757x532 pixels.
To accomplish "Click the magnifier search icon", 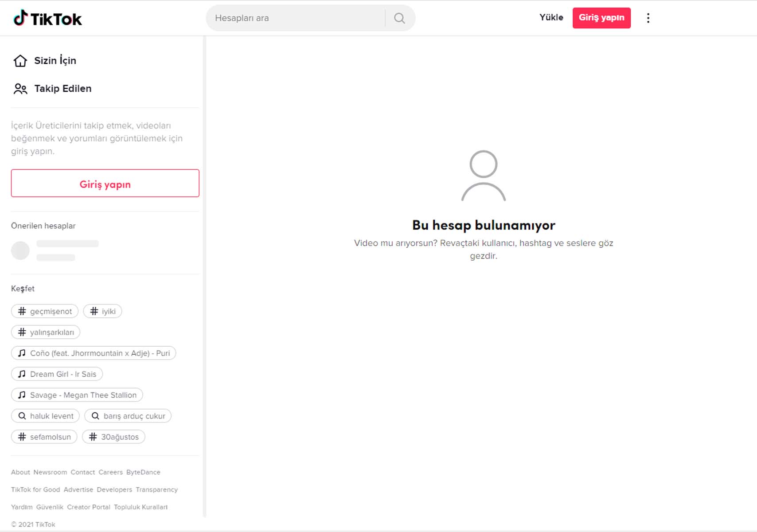I will point(399,18).
